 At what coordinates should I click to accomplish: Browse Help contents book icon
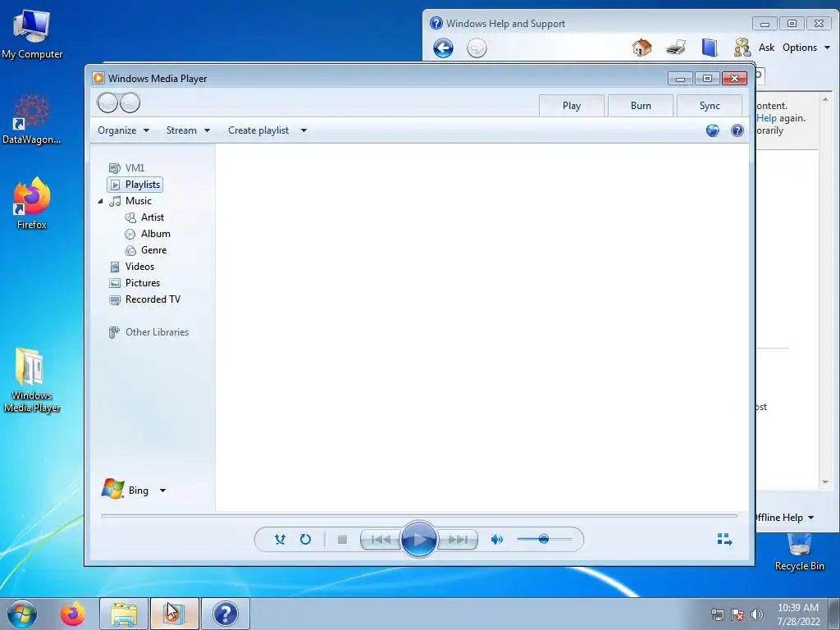click(710, 47)
